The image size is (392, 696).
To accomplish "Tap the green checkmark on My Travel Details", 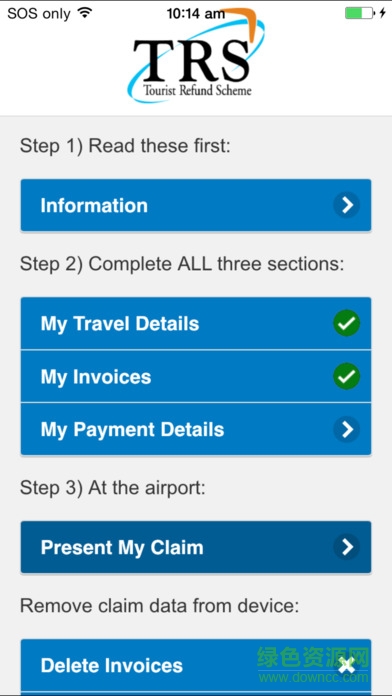I will (346, 324).
